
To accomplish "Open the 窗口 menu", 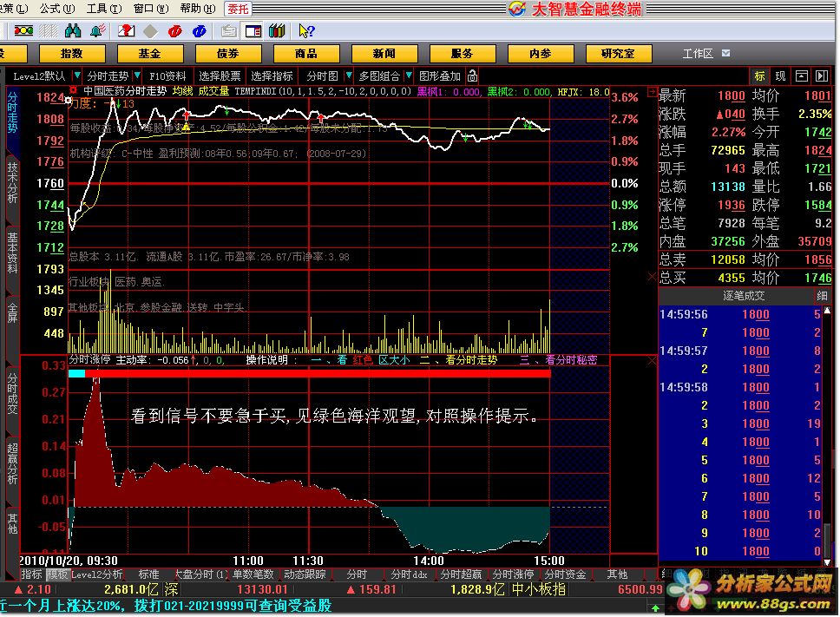I will click(150, 9).
